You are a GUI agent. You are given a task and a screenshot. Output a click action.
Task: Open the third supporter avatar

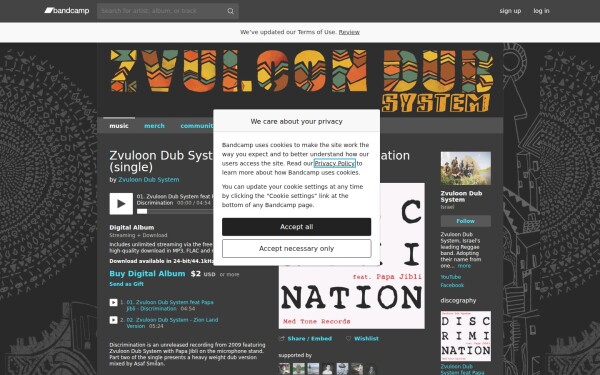point(313,369)
